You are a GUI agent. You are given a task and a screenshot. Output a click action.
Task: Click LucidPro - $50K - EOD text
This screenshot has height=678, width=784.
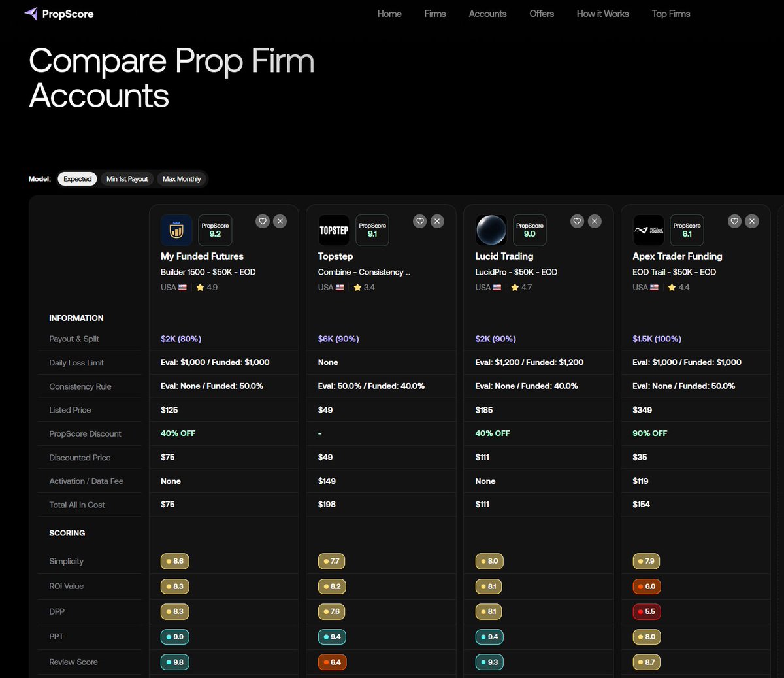[x=516, y=272]
